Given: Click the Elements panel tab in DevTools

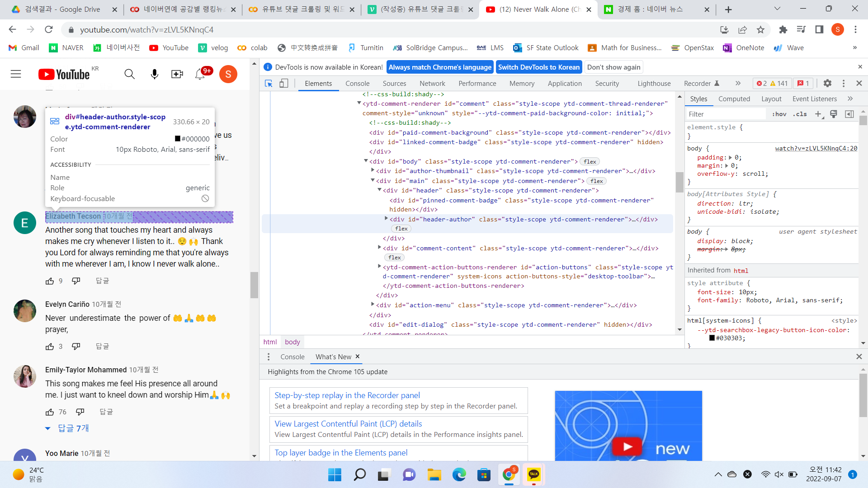Looking at the screenshot, I should click(x=318, y=84).
